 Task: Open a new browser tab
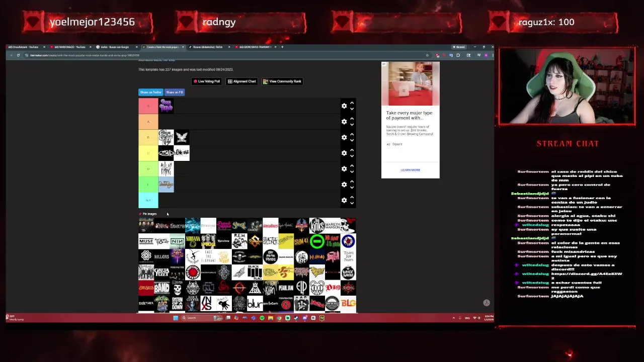point(282,47)
